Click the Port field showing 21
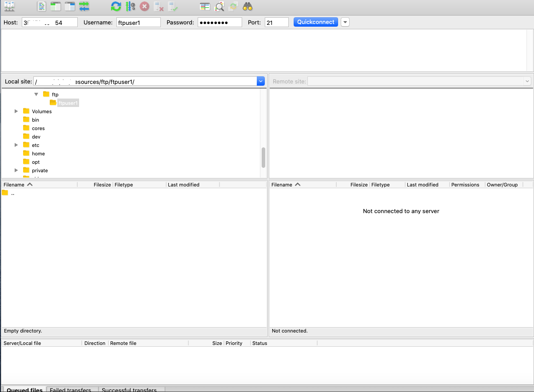This screenshot has width=534, height=392. pos(276,22)
